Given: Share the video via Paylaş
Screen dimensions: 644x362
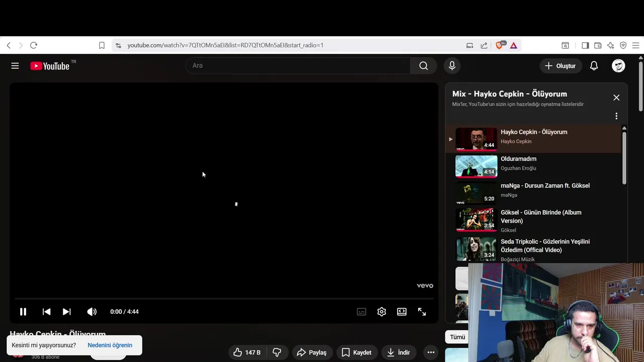Looking at the screenshot, I should click(311, 352).
